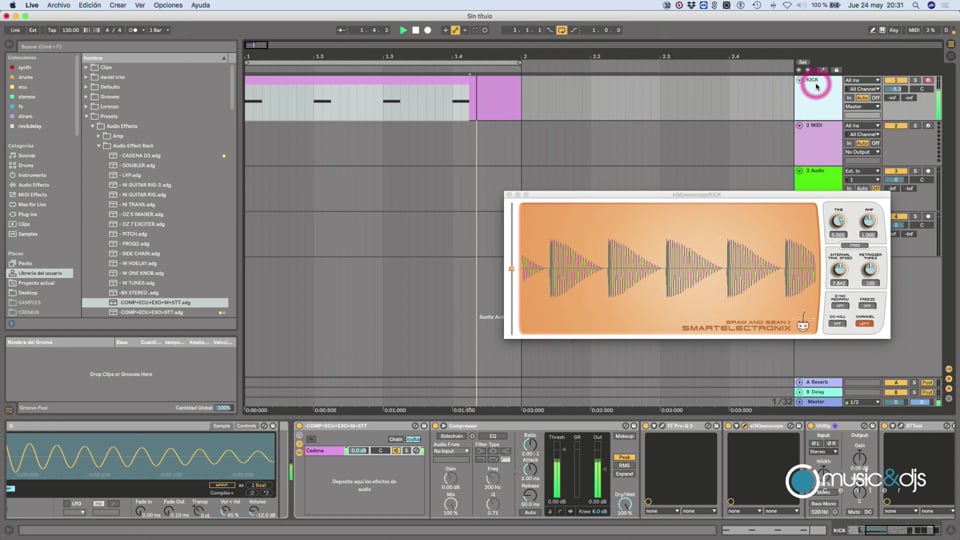Select the B Delay return track
The width and height of the screenshot is (960, 540).
819,392
